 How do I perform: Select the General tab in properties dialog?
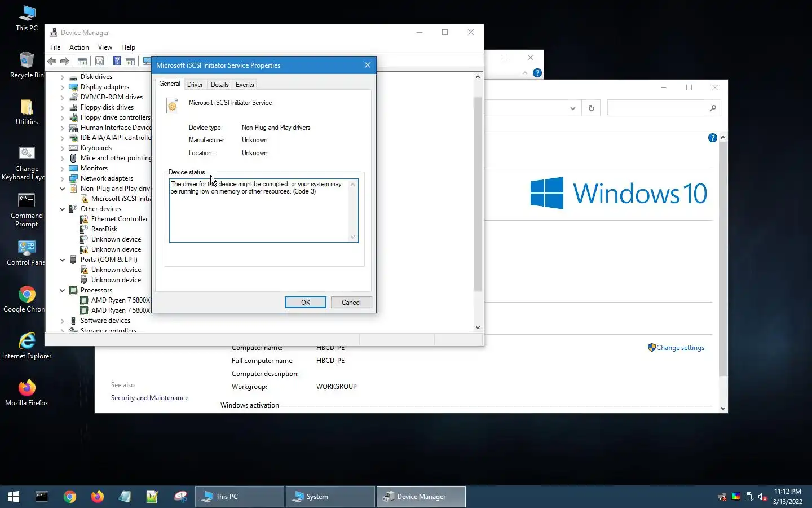pyautogui.click(x=170, y=84)
